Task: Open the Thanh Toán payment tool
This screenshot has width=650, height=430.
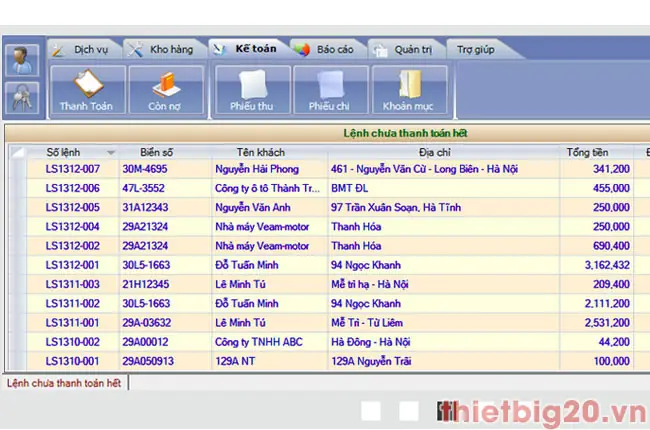Action: click(88, 91)
